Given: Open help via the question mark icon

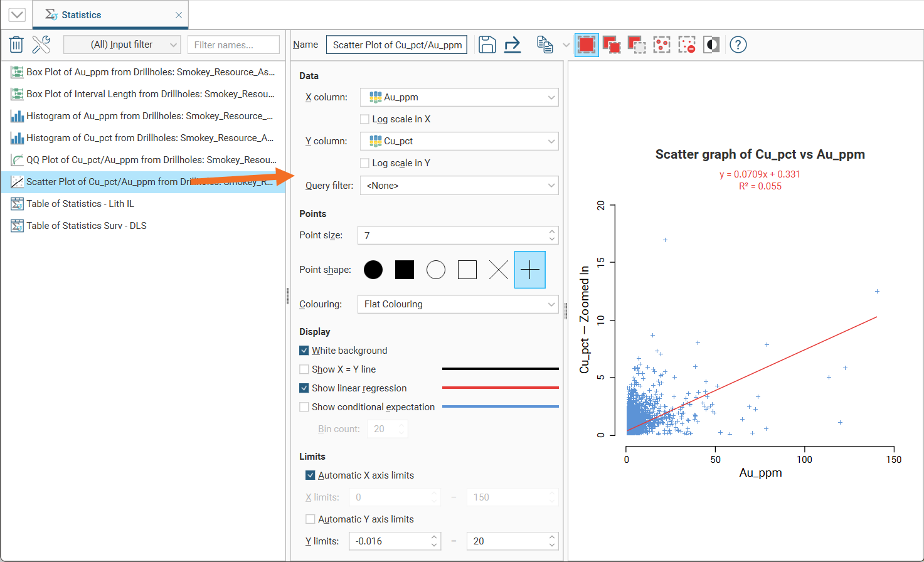Looking at the screenshot, I should 738,45.
